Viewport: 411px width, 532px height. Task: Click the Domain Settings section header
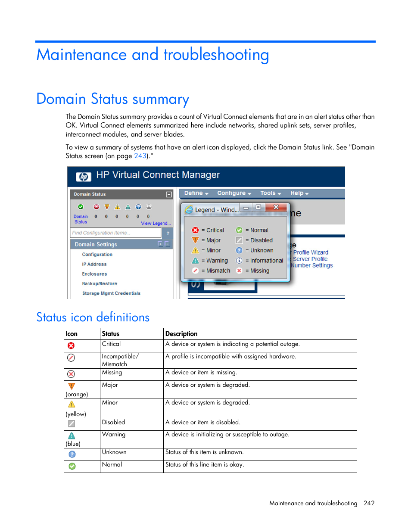122,244
